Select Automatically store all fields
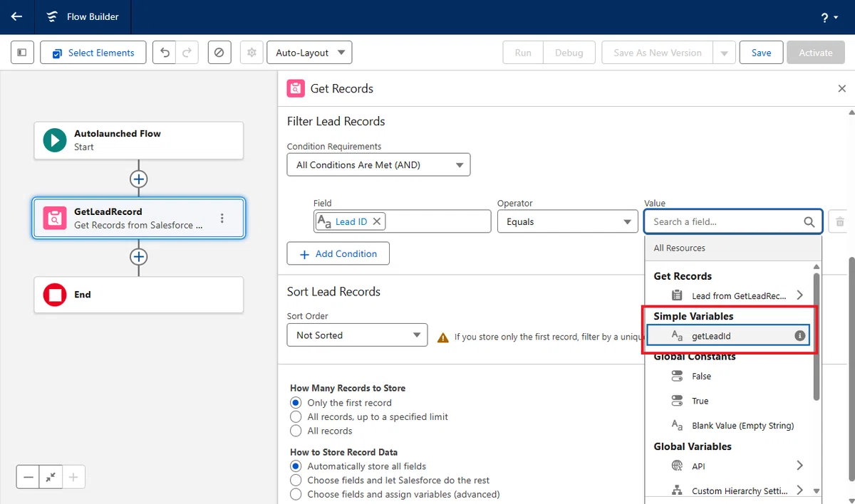 296,466
